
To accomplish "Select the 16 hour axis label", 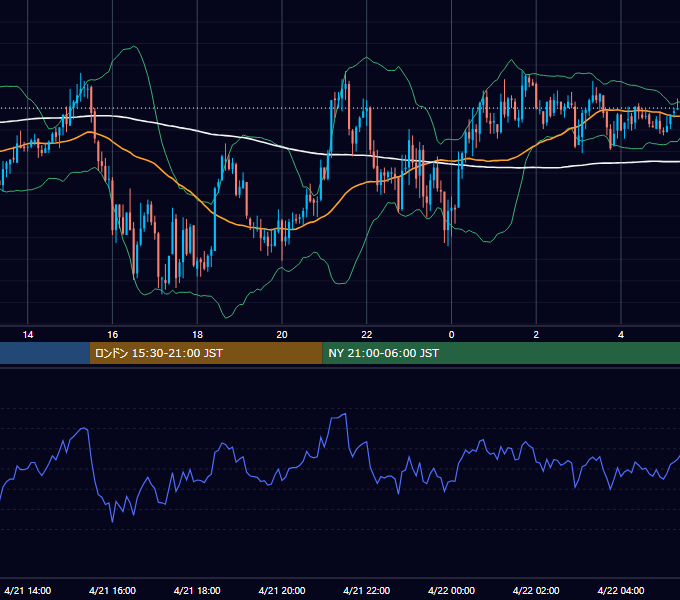I will pyautogui.click(x=112, y=335).
